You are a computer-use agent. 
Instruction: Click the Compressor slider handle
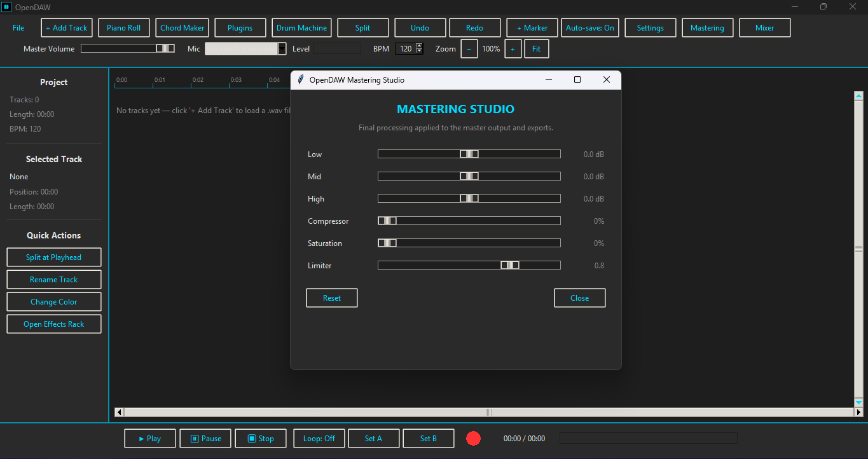[387, 221]
